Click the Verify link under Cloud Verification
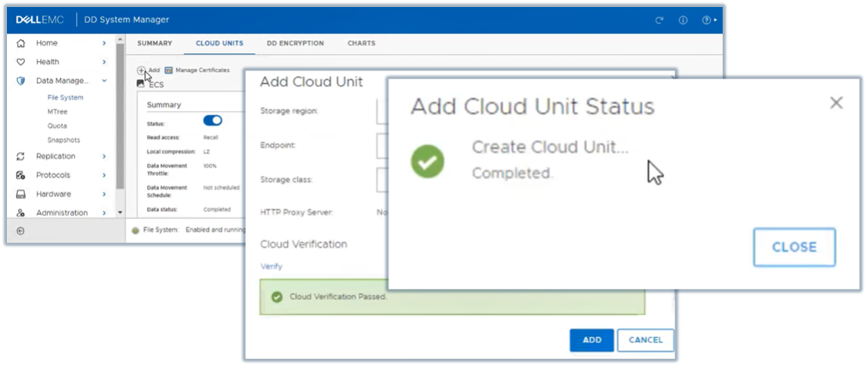Image resolution: width=868 pixels, height=368 pixels. [272, 266]
